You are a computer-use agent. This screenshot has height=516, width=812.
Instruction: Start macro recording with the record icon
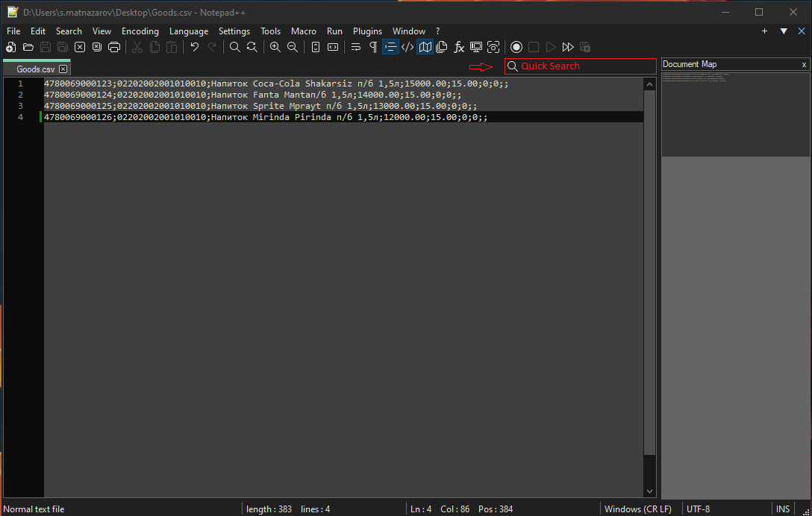516,47
